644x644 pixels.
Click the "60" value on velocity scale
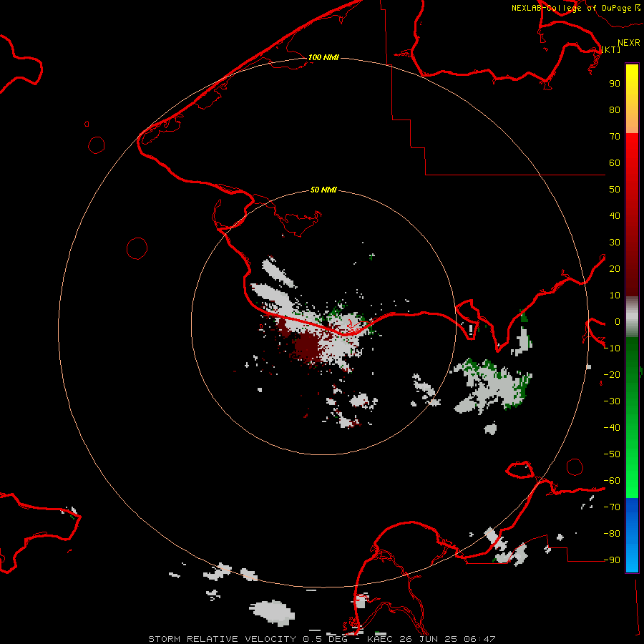coord(615,162)
